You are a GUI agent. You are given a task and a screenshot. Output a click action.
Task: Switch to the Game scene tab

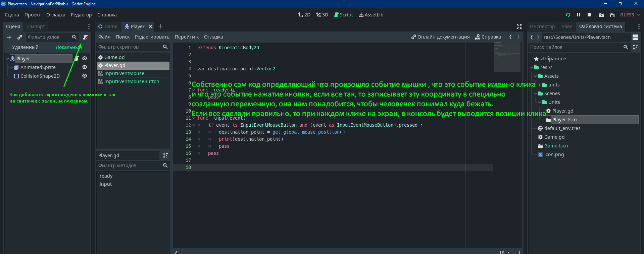tap(108, 26)
